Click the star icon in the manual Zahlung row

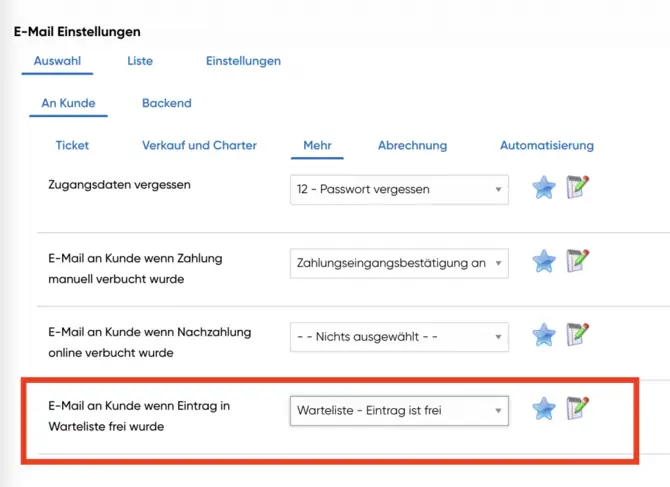(543, 262)
